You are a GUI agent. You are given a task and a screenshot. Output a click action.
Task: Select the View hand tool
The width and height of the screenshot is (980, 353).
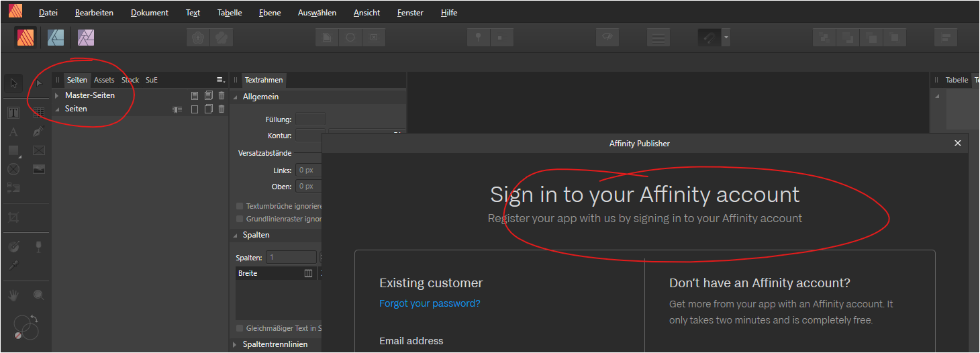pyautogui.click(x=13, y=295)
